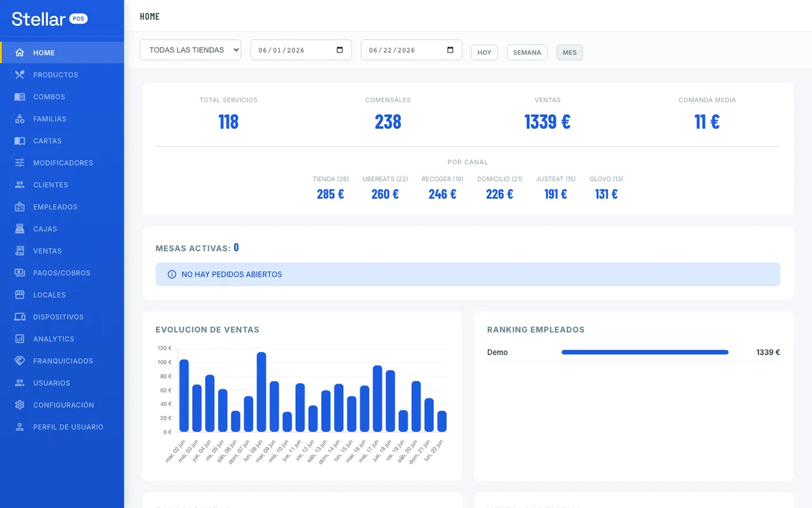Filter by today with HOY button

[485, 53]
